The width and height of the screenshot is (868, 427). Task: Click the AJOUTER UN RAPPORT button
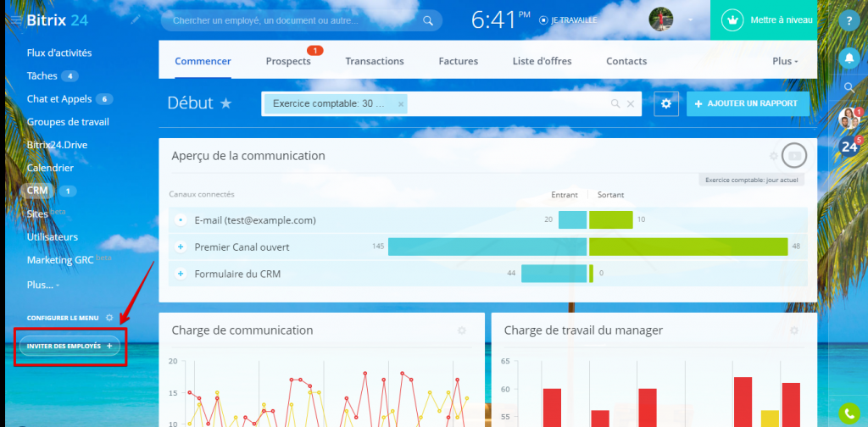pos(748,103)
